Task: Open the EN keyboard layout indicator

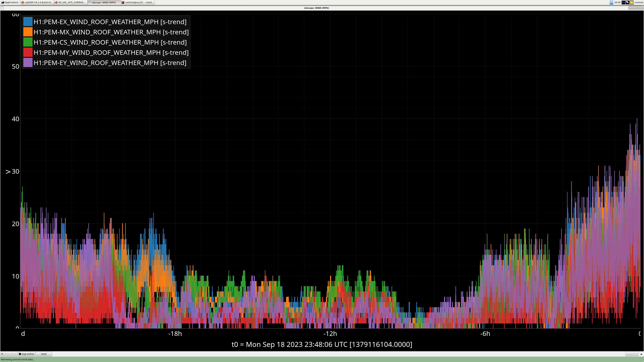Action: (x=624, y=3)
